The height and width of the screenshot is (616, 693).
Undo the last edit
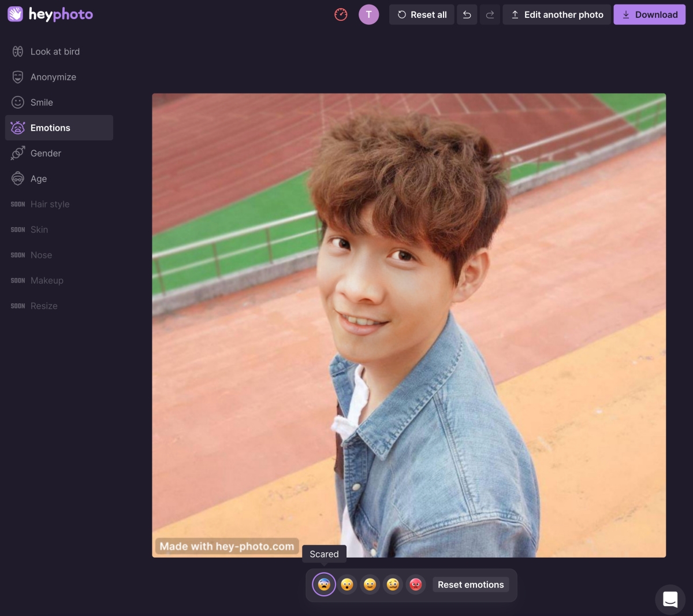(x=467, y=14)
